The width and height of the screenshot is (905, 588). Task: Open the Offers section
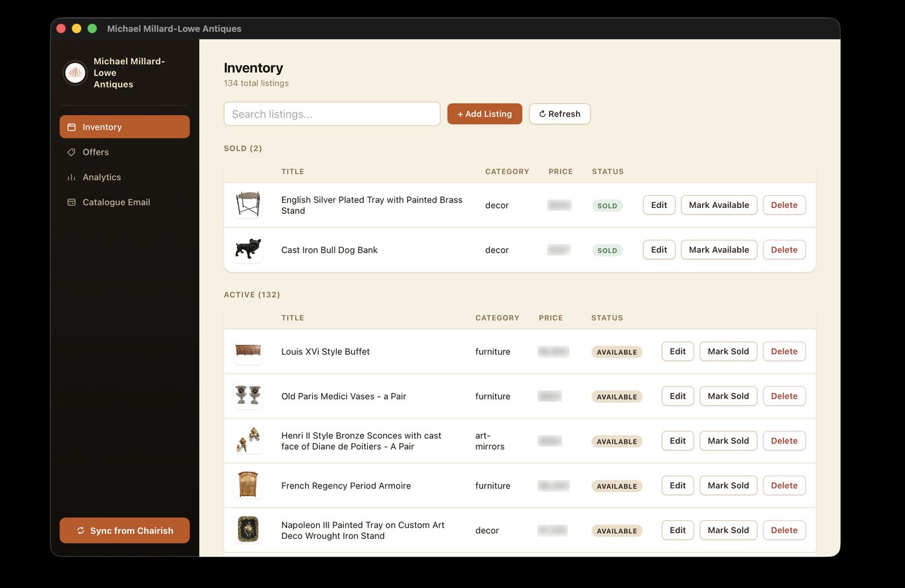click(x=125, y=152)
